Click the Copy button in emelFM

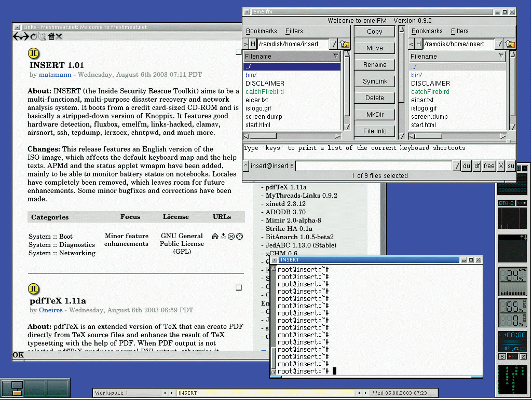pos(375,32)
